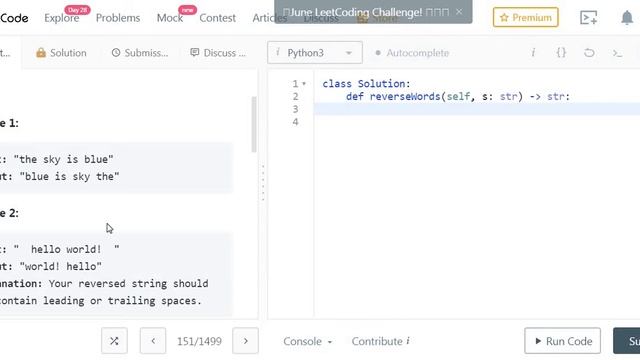This screenshot has height=360, width=640.
Task: Open the notifications bell
Action: [627, 18]
